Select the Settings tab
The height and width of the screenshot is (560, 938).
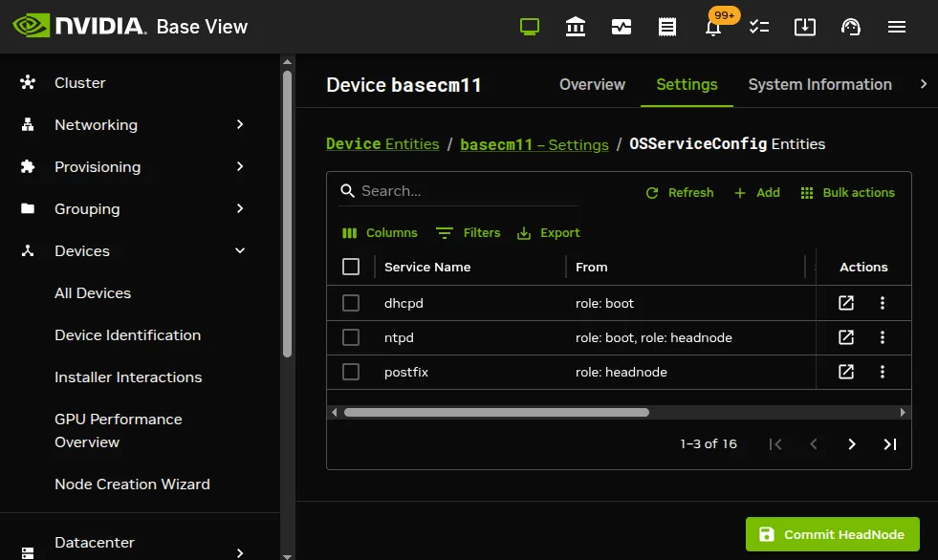tap(687, 84)
